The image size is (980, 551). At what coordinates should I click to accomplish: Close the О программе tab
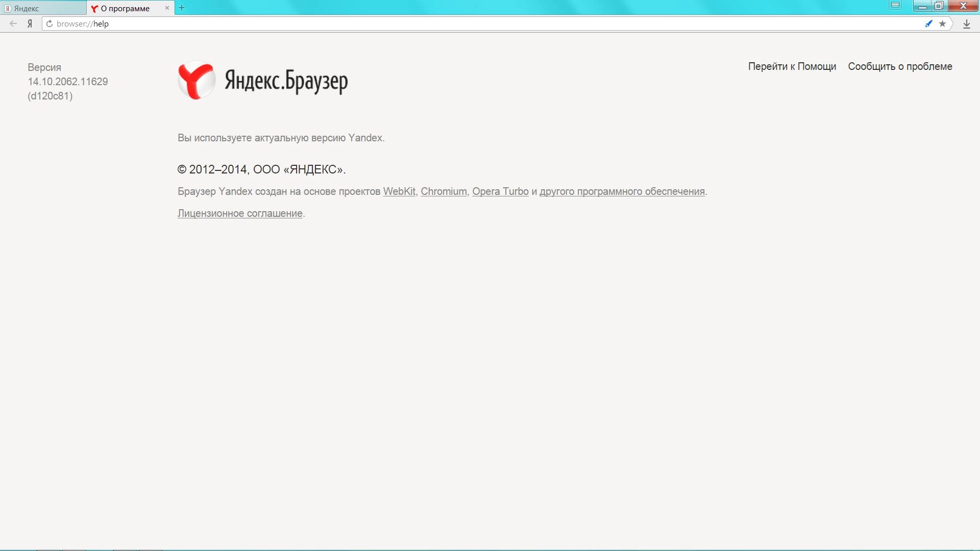pyautogui.click(x=167, y=8)
